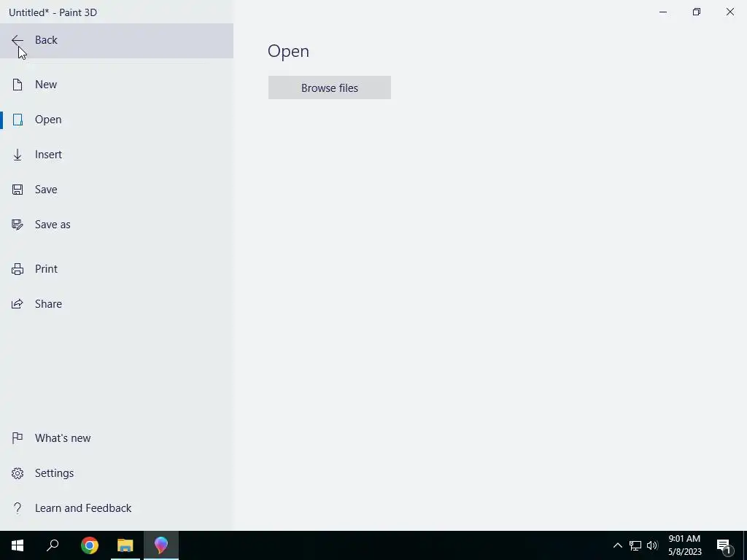
Task: Open taskbar search magnifier
Action: tap(53, 545)
